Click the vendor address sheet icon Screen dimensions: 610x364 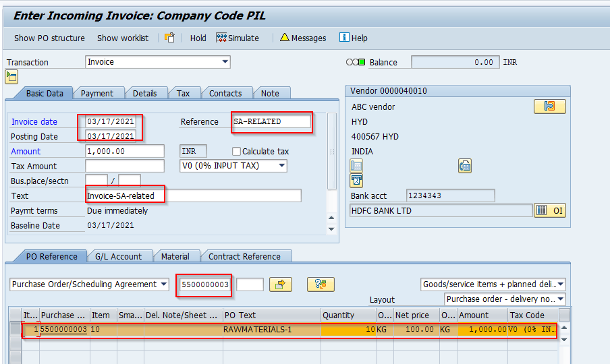pyautogui.click(x=356, y=166)
